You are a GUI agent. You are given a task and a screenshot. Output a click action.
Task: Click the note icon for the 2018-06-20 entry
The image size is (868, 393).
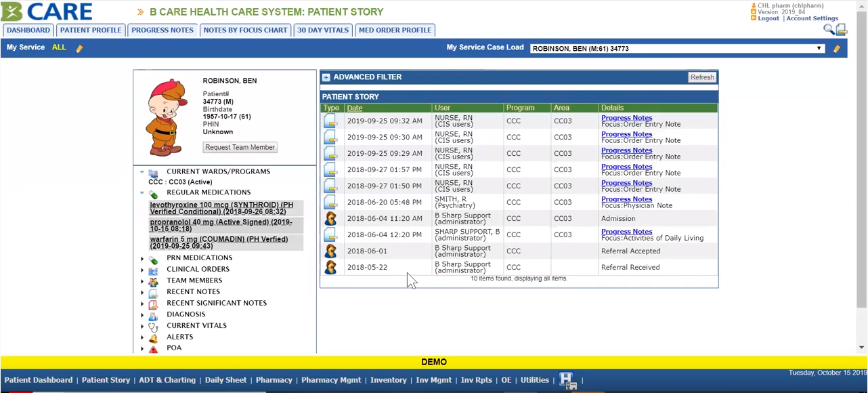pyautogui.click(x=330, y=203)
